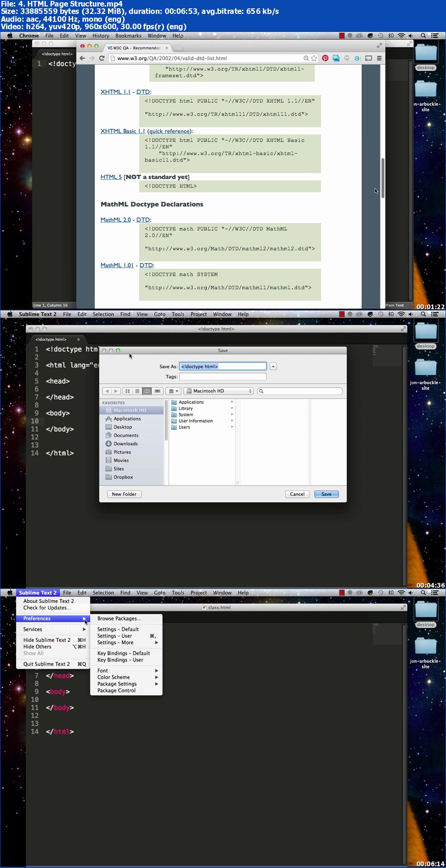Reload the W3C page in Chrome
446x868 pixels.
[102, 58]
